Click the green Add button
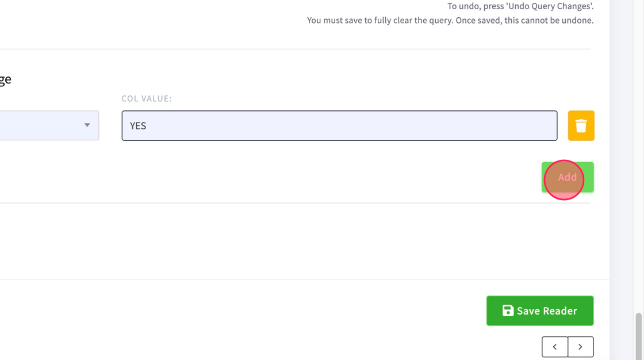This screenshot has width=644, height=360. [568, 177]
